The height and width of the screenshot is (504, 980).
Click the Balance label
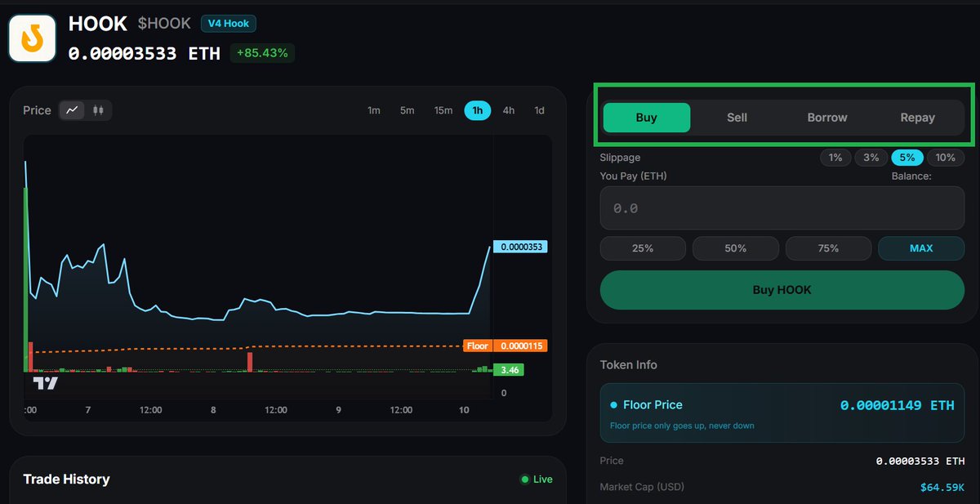[x=911, y=176]
